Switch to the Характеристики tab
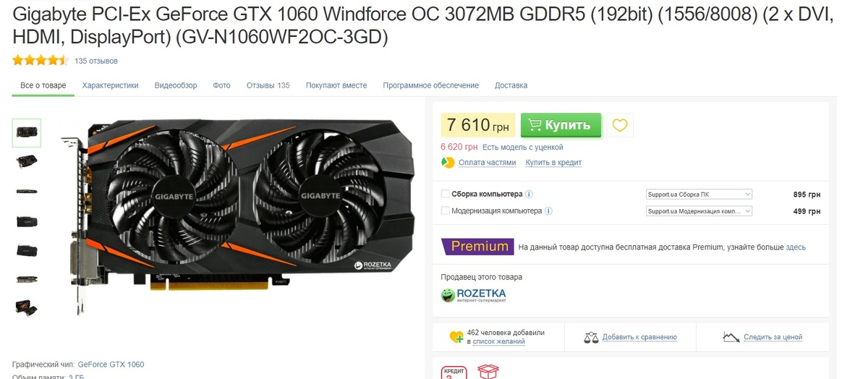 point(110,85)
